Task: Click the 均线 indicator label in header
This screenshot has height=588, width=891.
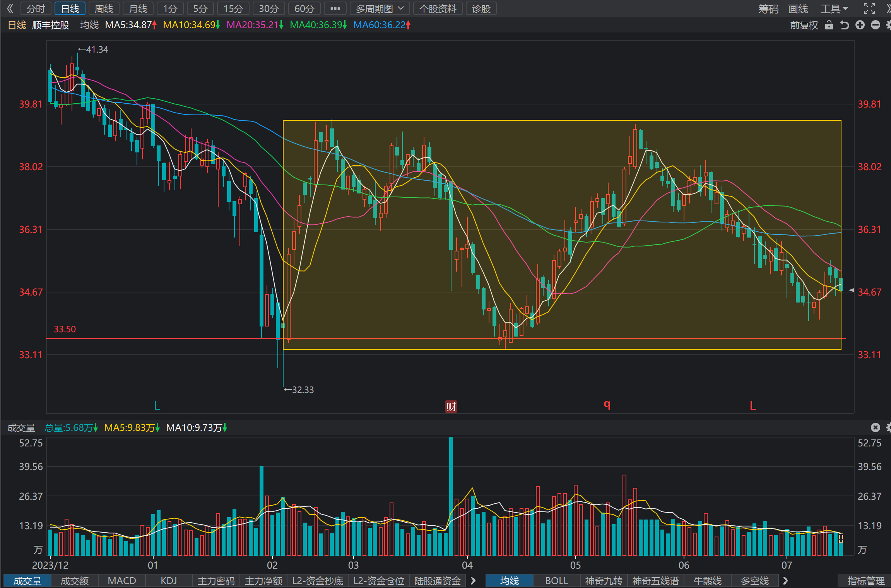Action: coord(89,25)
